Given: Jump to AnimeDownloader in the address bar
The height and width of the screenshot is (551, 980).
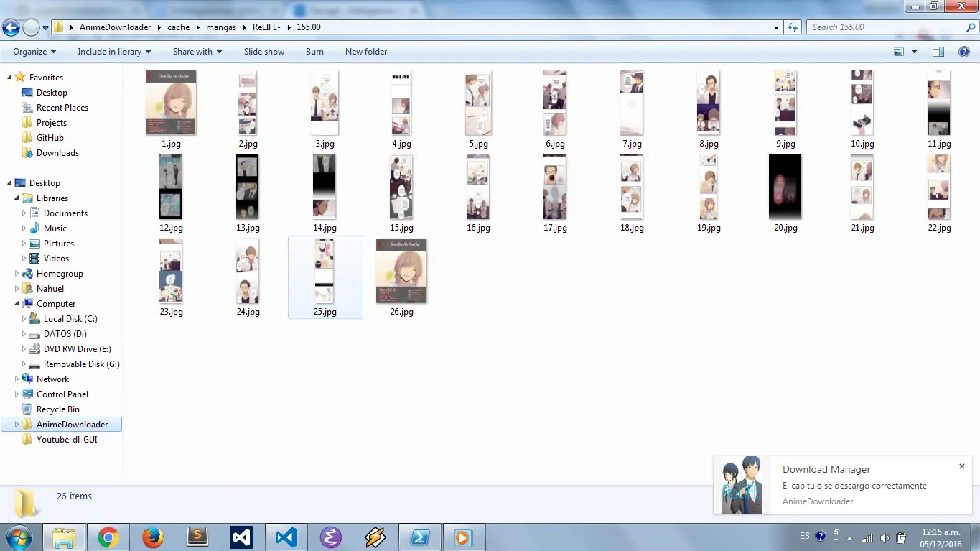Looking at the screenshot, I should (x=115, y=27).
